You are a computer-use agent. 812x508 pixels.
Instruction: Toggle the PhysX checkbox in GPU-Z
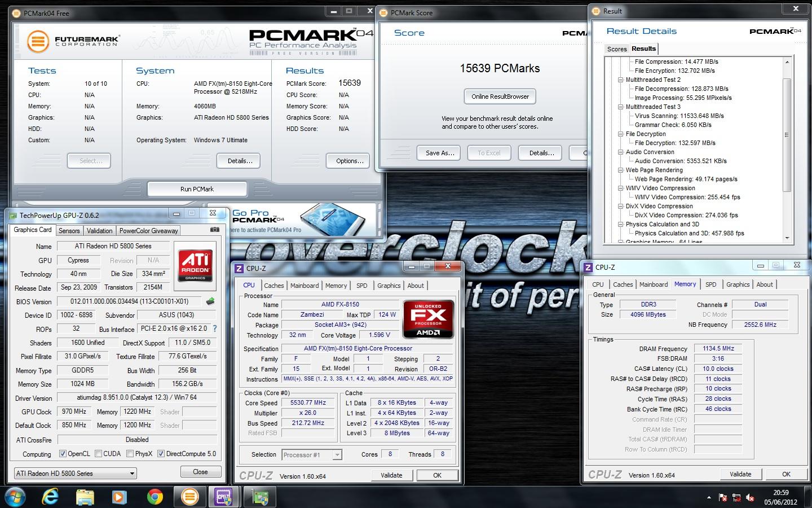(x=130, y=453)
